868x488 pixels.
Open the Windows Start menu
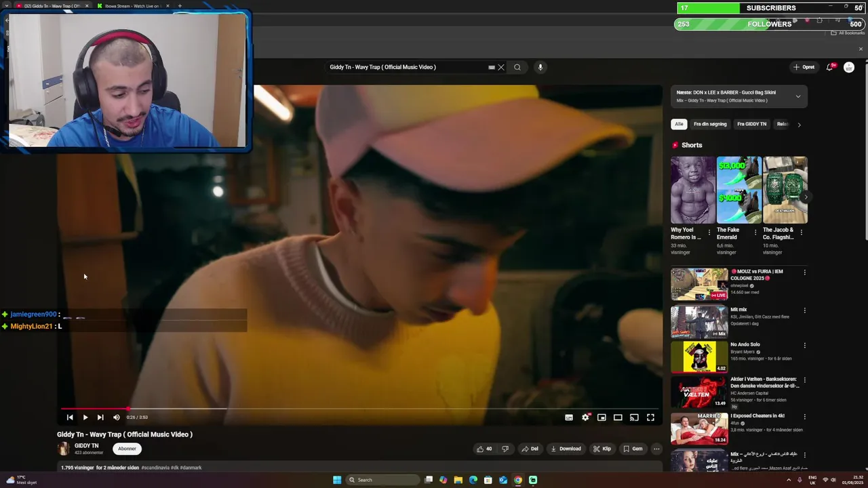[337, 480]
